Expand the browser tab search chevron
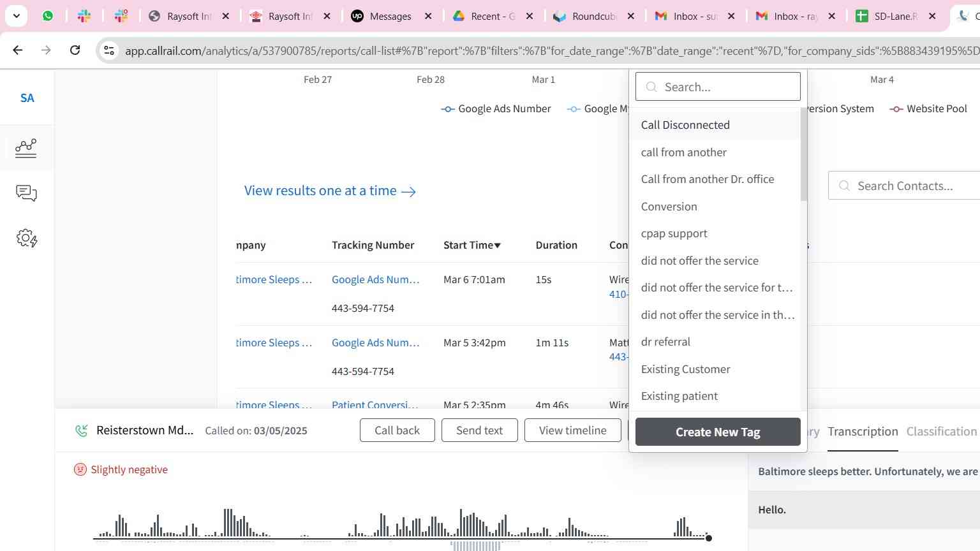This screenshot has width=980, height=551. [16, 16]
